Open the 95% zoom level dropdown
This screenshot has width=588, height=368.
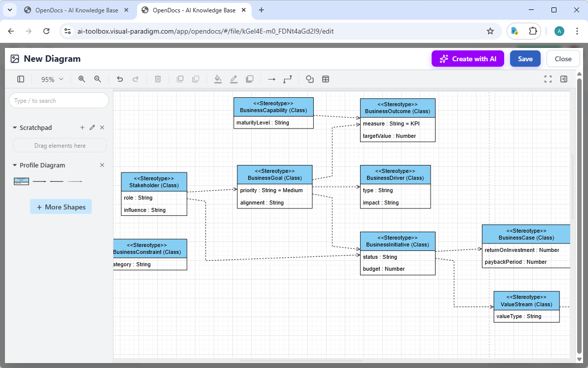click(x=51, y=79)
